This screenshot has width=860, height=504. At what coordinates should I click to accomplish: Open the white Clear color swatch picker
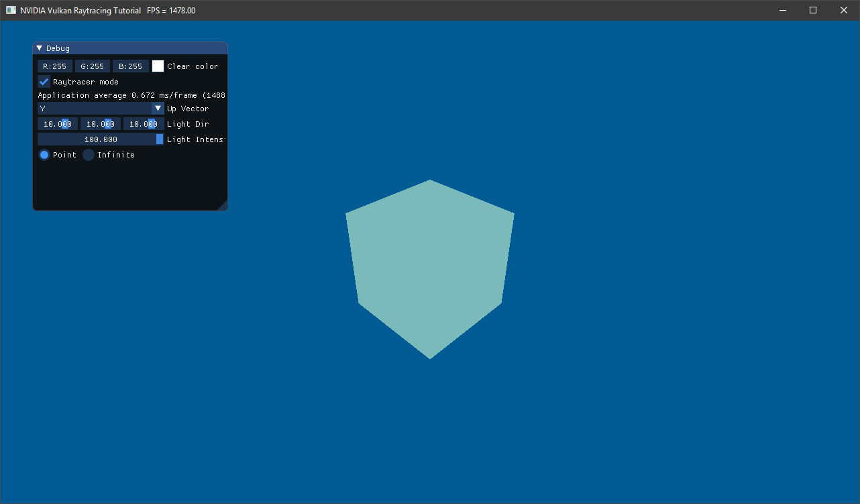[158, 66]
